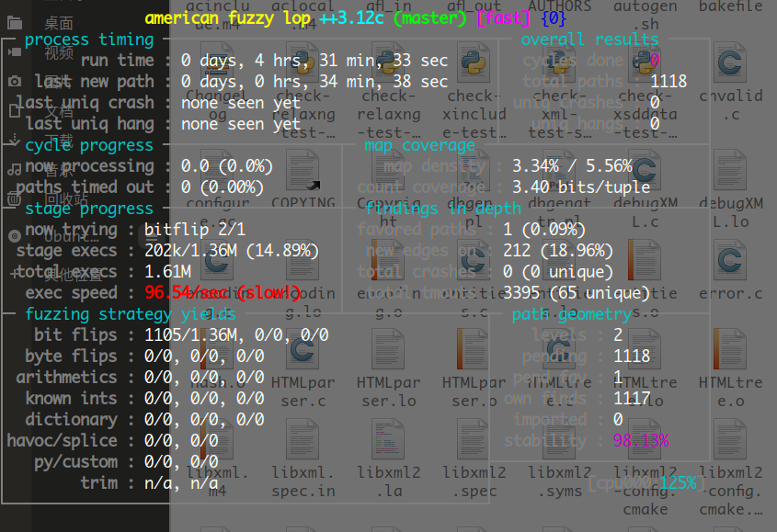Open Other Locations (其他位置) plus entry
Image resolution: width=777 pixels, height=532 pixels.
point(14,273)
